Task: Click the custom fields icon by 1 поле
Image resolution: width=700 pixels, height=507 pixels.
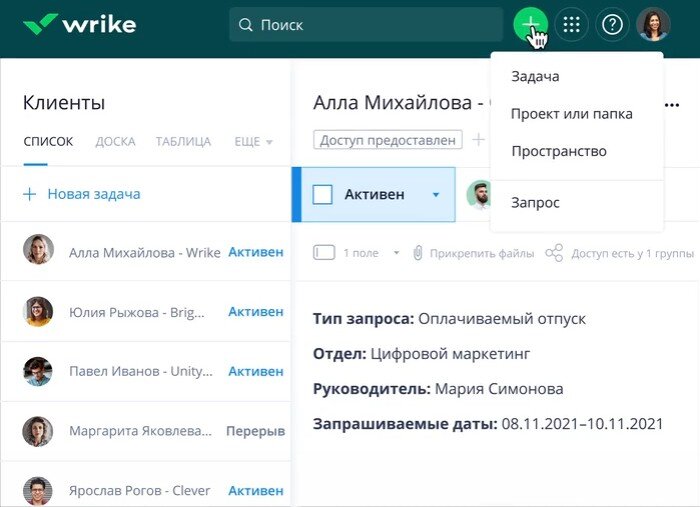Action: pos(324,253)
